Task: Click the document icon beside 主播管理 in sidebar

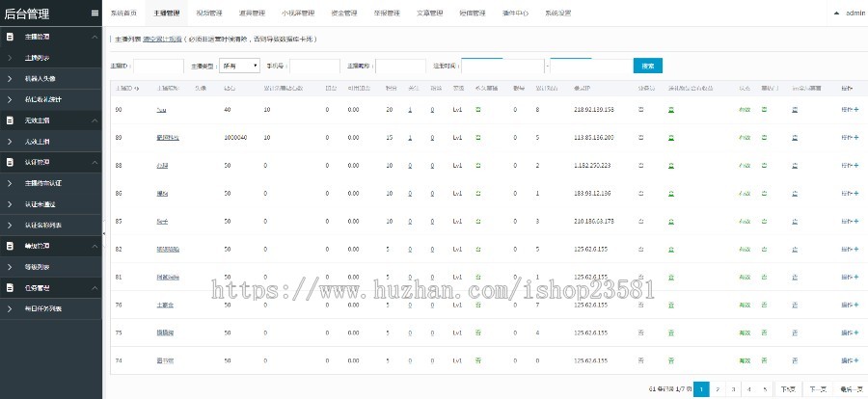Action: click(x=10, y=37)
